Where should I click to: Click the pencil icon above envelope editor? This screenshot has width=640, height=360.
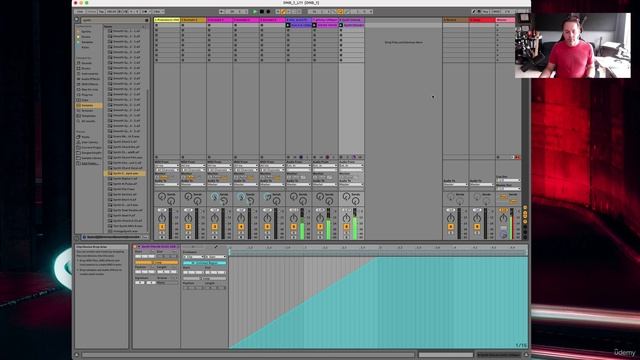216,247
